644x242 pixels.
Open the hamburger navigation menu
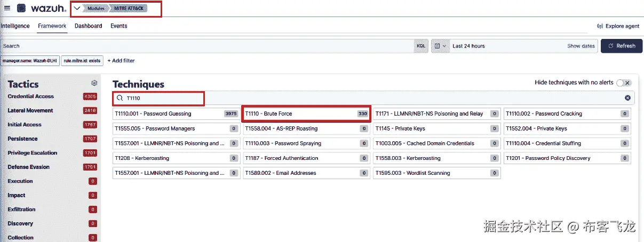(x=7, y=8)
